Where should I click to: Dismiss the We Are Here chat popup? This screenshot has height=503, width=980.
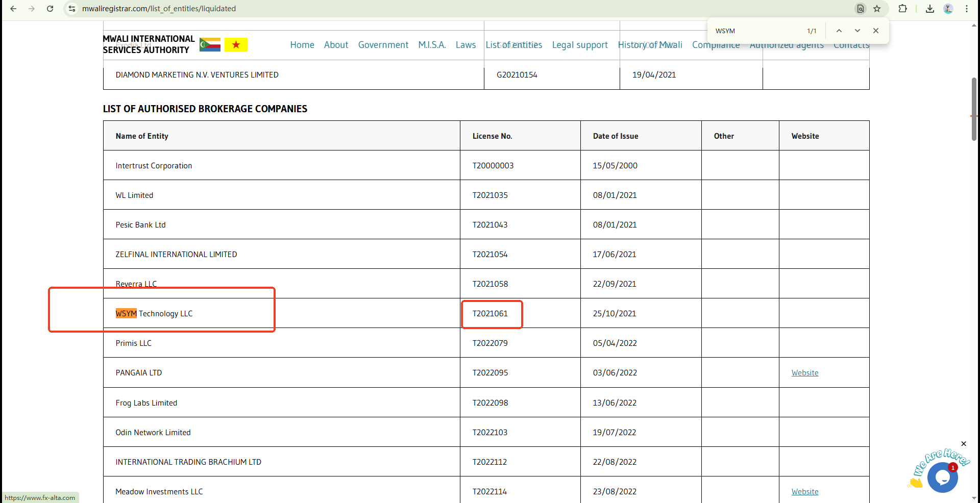[x=964, y=444]
